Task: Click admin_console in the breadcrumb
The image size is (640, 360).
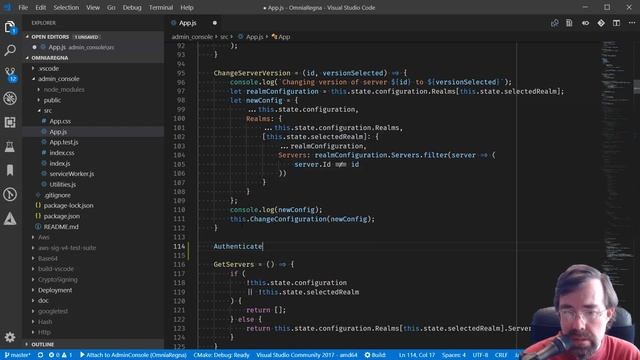Action: (192, 37)
